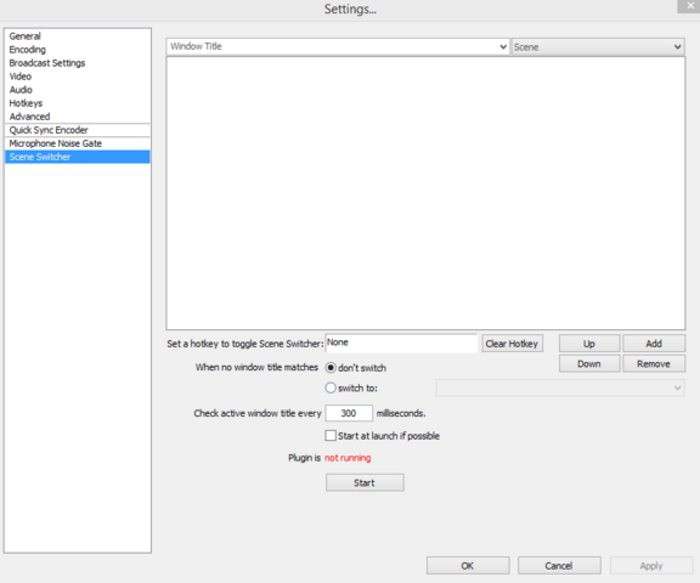Select the "don't switch" radio option
The height and width of the screenshot is (583, 700).
point(331,368)
